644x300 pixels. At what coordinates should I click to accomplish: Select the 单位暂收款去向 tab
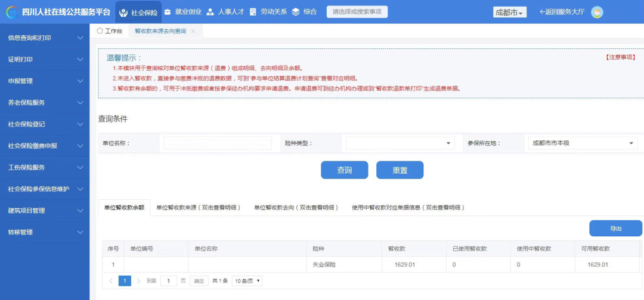(x=296, y=208)
